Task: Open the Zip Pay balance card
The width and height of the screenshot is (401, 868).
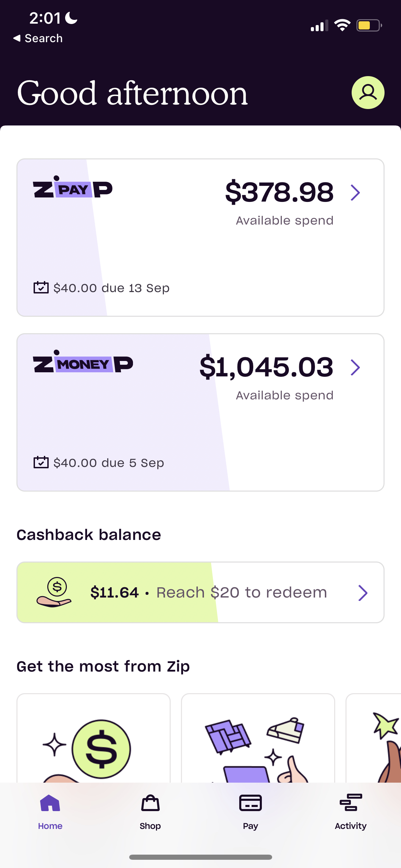Action: tap(200, 237)
